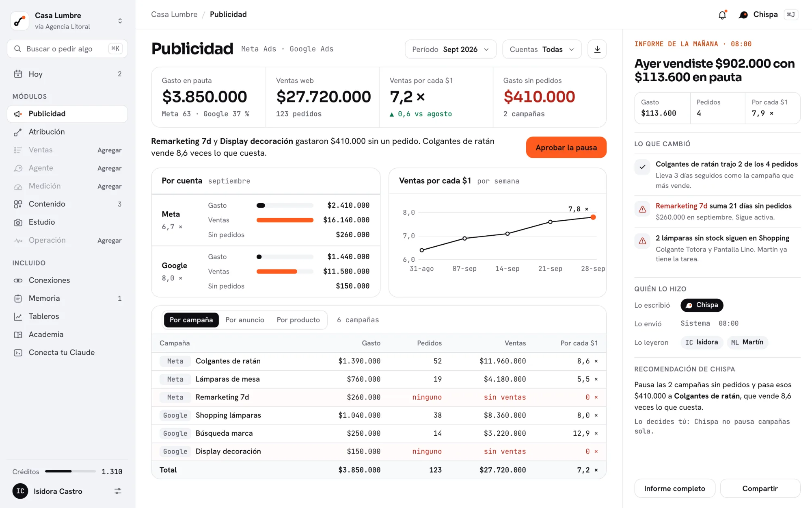
Task: Open Contenido module icon
Action: [x=18, y=204]
